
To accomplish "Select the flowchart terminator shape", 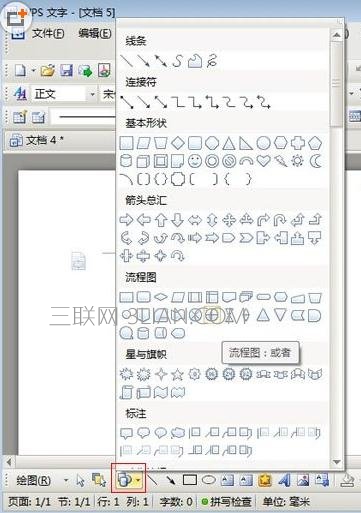I will [x=263, y=297].
